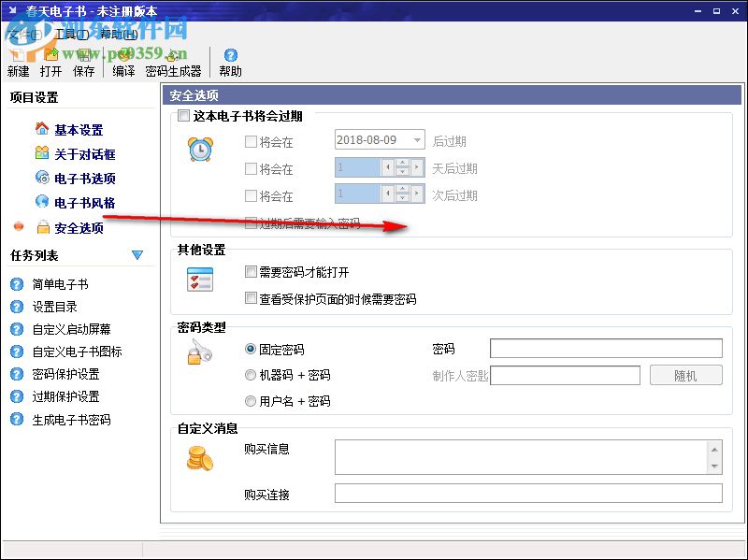Open the 简单电子书 task
Viewport: 748px width, 560px height.
point(60,284)
